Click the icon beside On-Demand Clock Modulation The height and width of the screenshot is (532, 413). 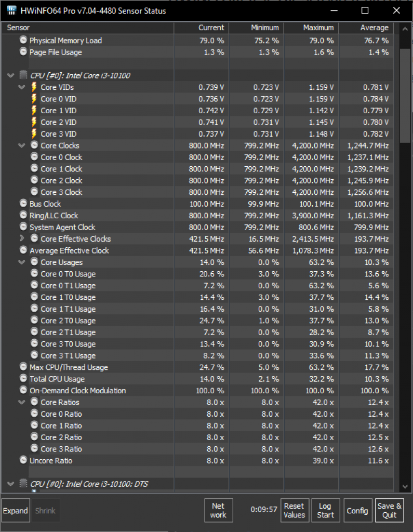[x=23, y=390]
